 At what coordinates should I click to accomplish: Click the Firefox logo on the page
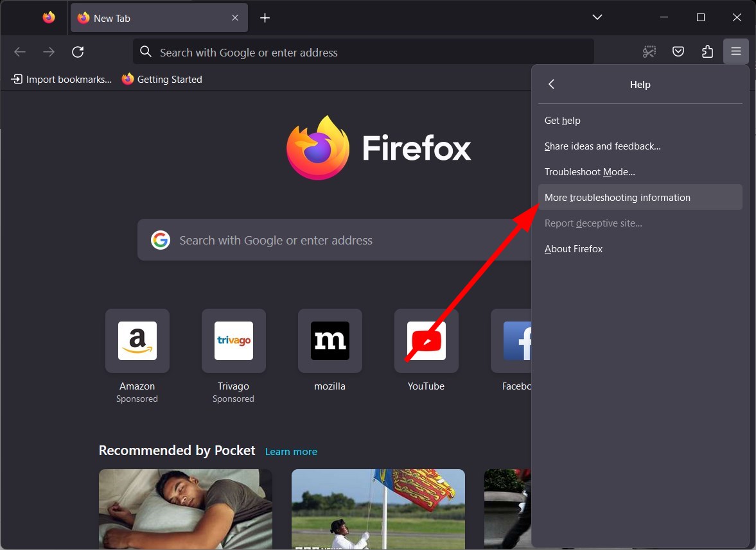pyautogui.click(x=378, y=148)
